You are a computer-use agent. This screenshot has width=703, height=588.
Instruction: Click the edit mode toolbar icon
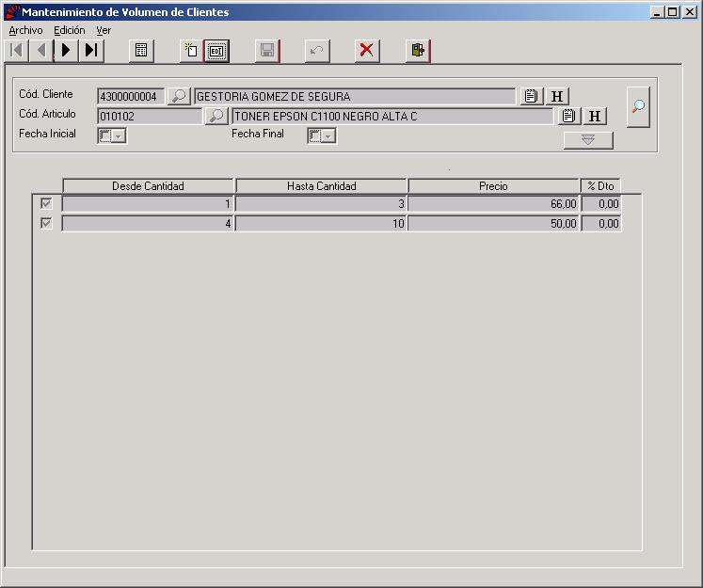tap(216, 51)
